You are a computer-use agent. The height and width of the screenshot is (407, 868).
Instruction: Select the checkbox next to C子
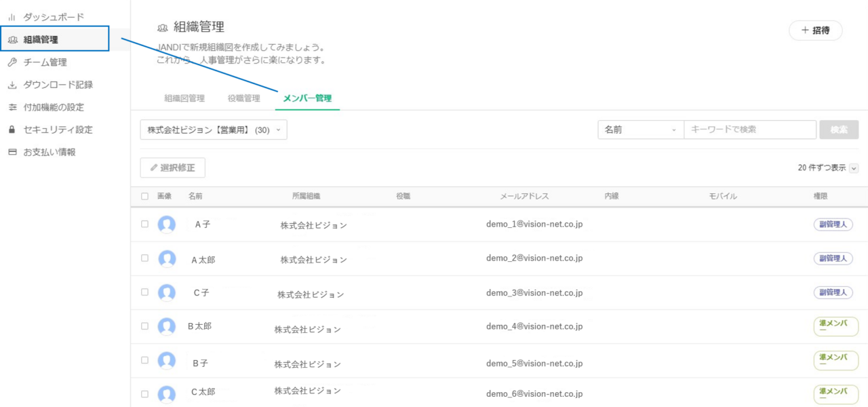tap(144, 292)
